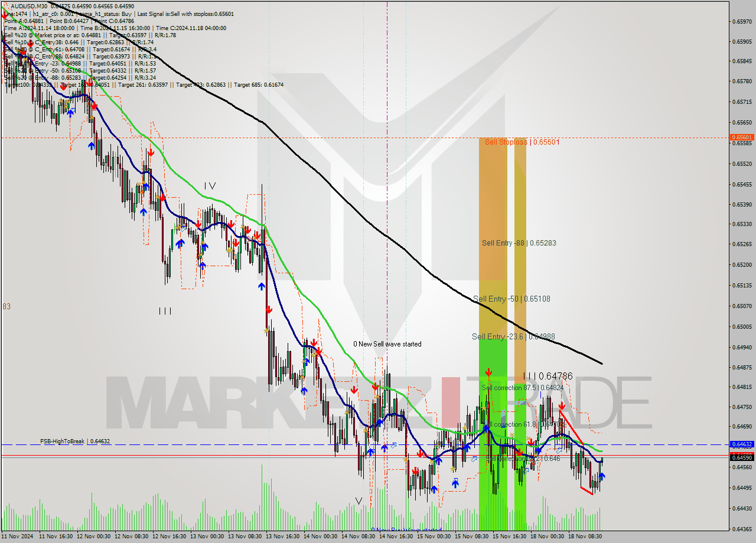Click the blue buy arrow at latest candle
This screenshot has width=756, height=543.
coord(602,476)
